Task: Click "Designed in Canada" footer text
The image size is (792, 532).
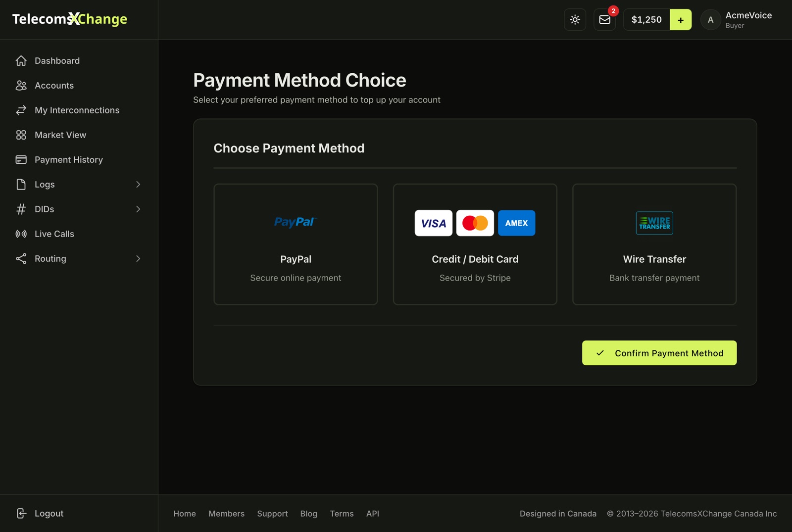Action: coord(558,514)
